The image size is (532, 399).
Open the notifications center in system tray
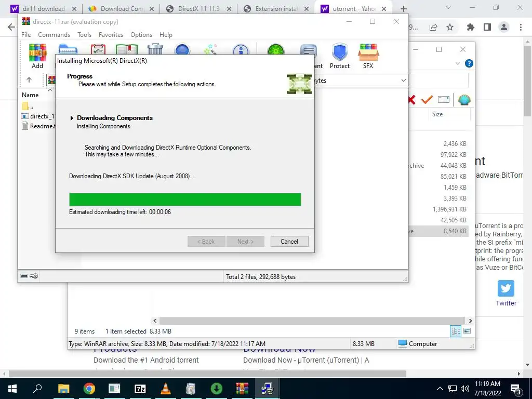[x=516, y=389]
